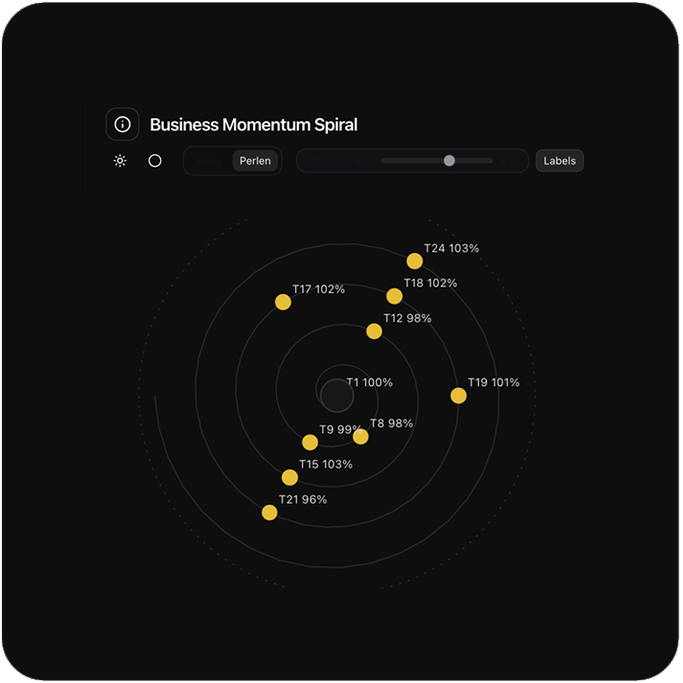The image size is (683, 683).
Task: Click the Business Momentum Spiral title
Action: [x=253, y=125]
